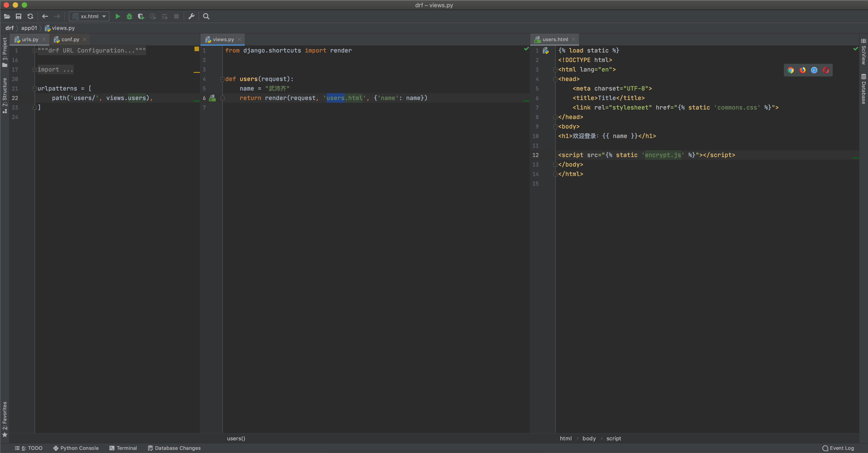Close the views.py tab
This screenshot has height=453, width=868.
(x=239, y=39)
